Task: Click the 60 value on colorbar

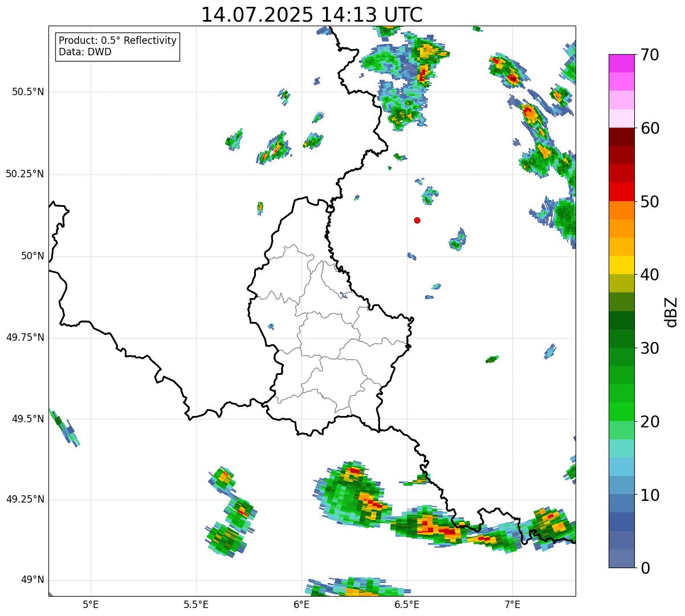Action: pos(650,128)
